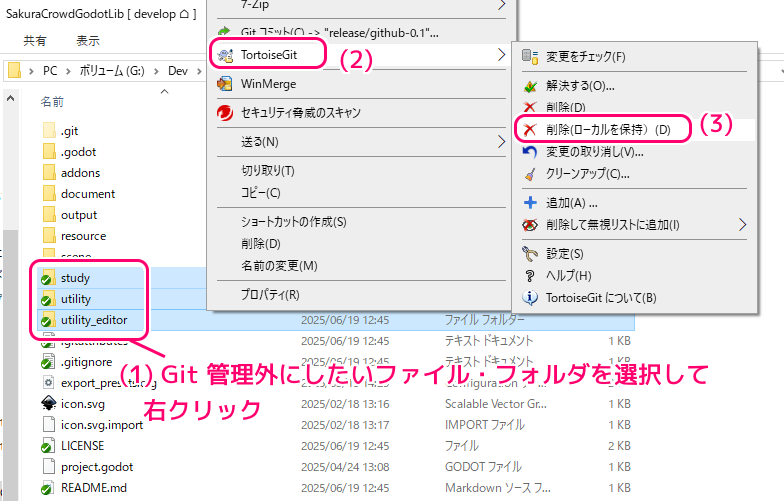The height and width of the screenshot is (501, 784).
Task: Click the 名前 column header
Action: 52,102
